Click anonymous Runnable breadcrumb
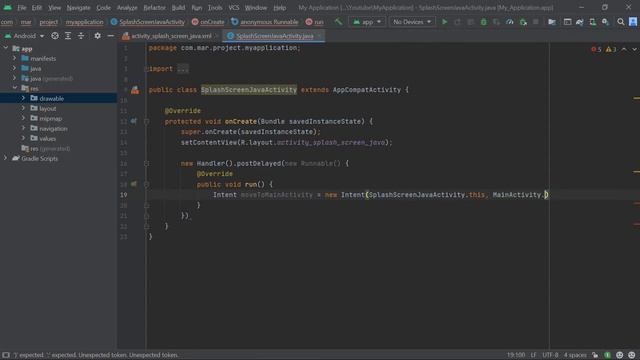Image resolution: width=640 pixels, height=360 pixels. [264, 22]
